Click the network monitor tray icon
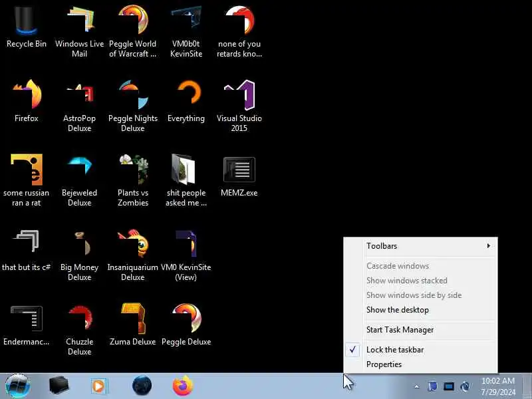Image resolution: width=532 pixels, height=399 pixels. click(x=448, y=386)
